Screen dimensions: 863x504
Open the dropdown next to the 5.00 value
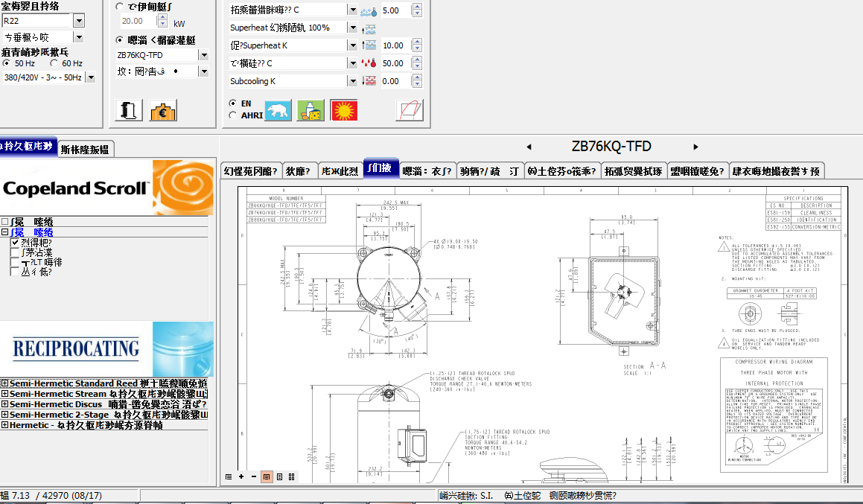pyautogui.click(x=353, y=10)
